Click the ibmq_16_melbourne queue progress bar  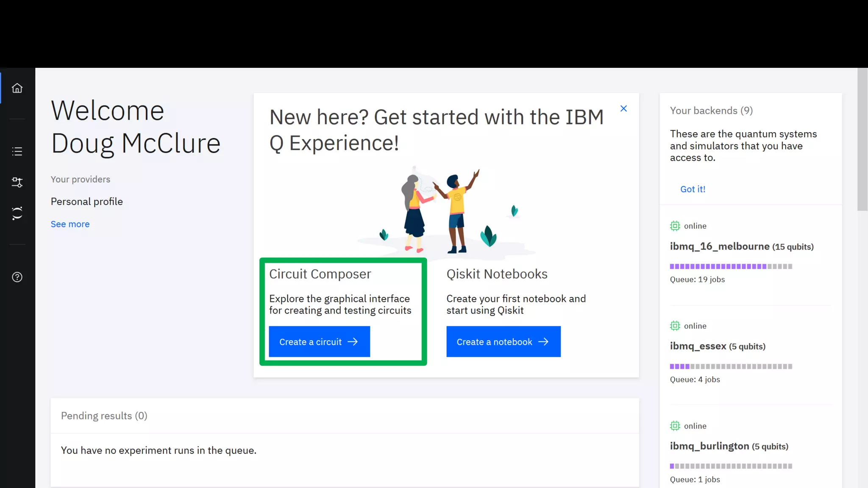point(731,266)
